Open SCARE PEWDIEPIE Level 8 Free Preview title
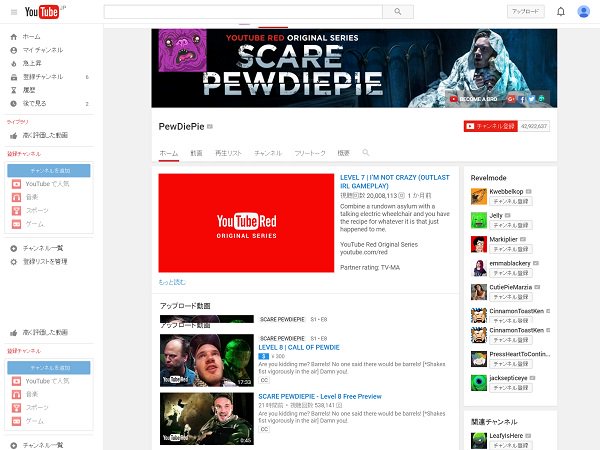Viewport: 600px width, 450px height. coord(320,396)
